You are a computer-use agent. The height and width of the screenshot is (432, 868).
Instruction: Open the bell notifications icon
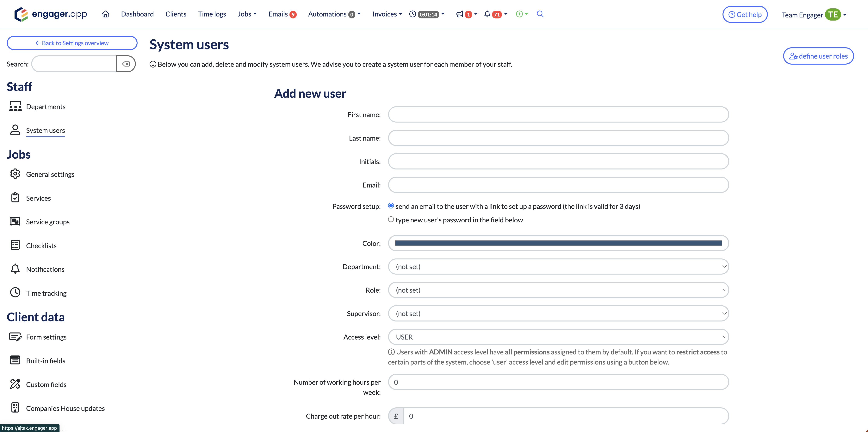click(487, 14)
